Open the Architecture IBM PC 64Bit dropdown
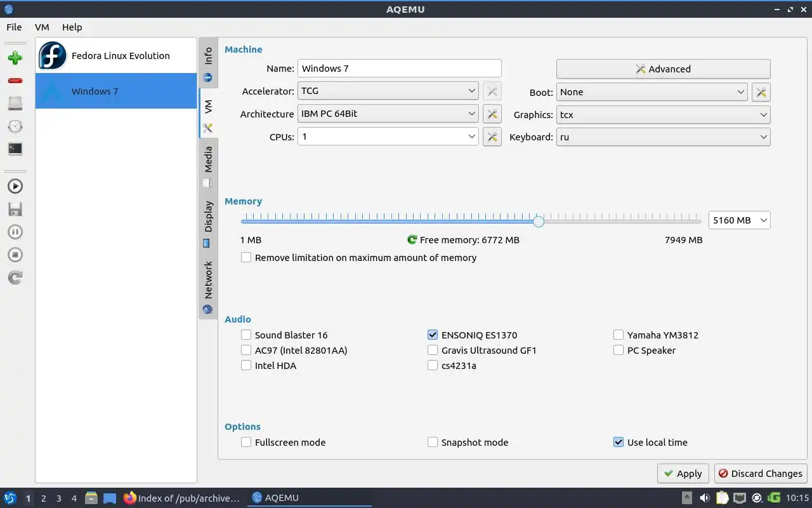Screen dimensions: 812x508 click(x=388, y=114)
